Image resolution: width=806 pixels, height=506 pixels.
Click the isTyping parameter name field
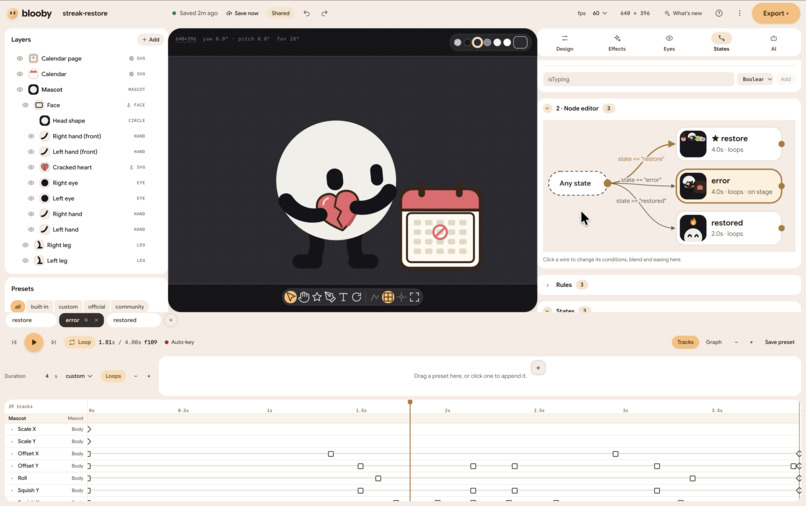coord(638,79)
